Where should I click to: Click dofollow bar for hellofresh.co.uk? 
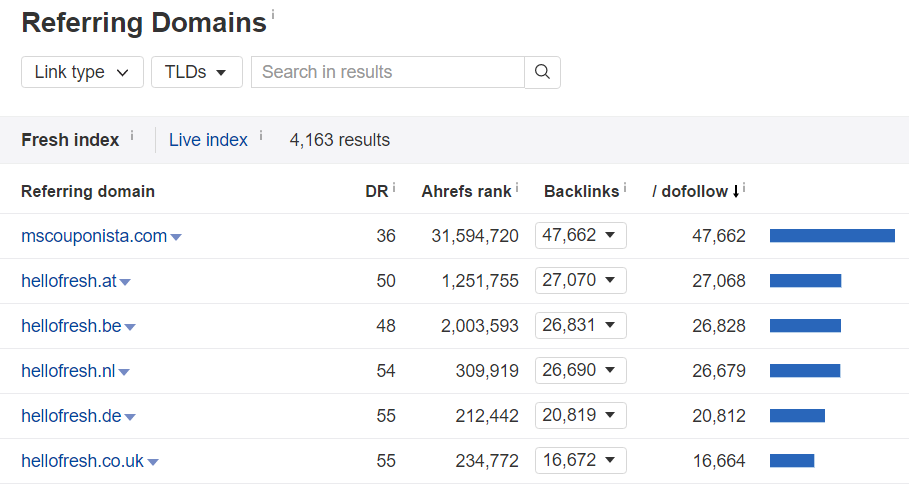[x=792, y=461]
